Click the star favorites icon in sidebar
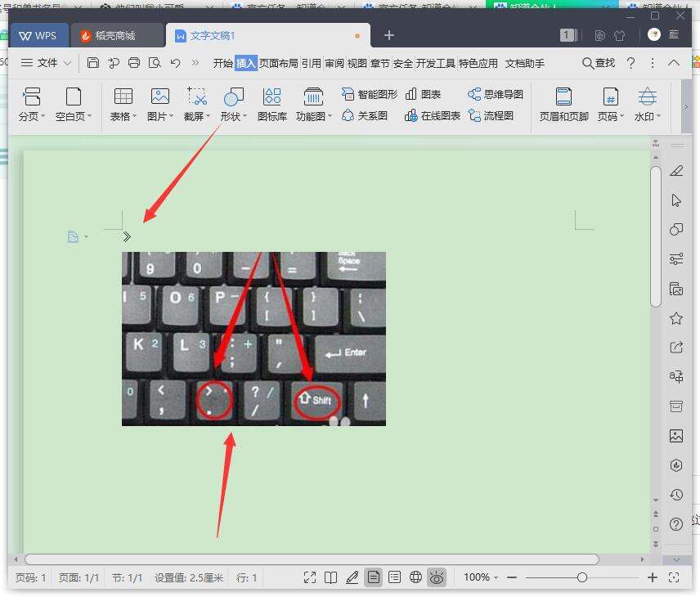 pos(676,318)
